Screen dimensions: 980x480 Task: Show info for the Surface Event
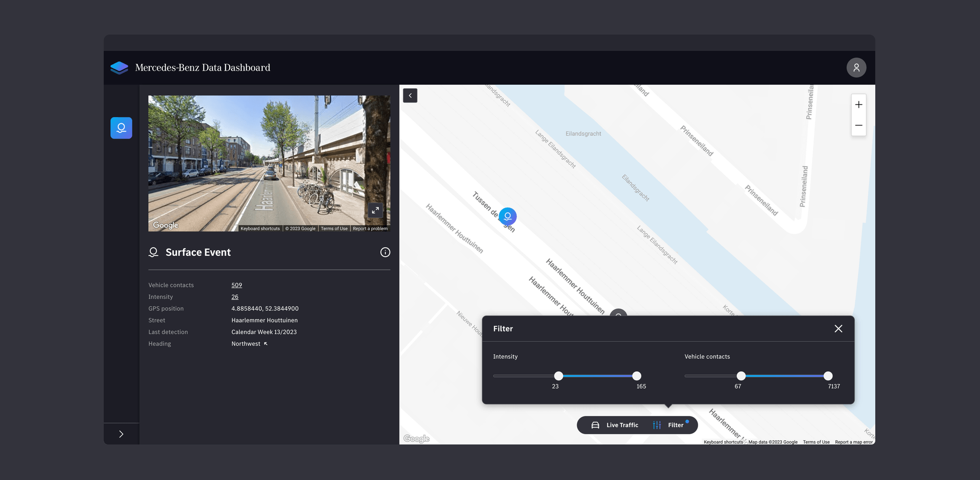[385, 252]
